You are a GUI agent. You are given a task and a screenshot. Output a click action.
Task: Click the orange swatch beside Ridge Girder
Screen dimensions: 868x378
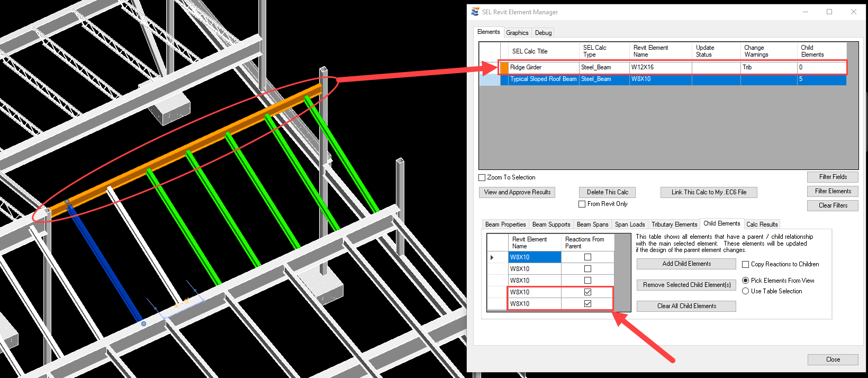pos(504,67)
